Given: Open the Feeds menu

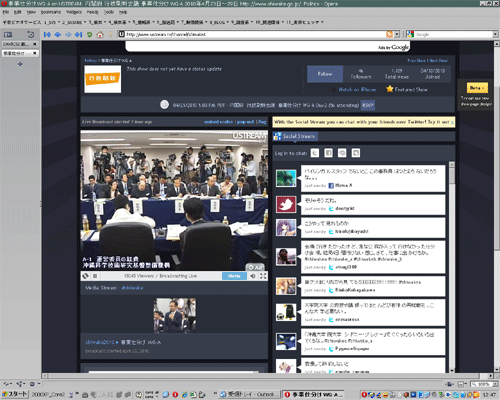Looking at the screenshot, I should coord(92,12).
